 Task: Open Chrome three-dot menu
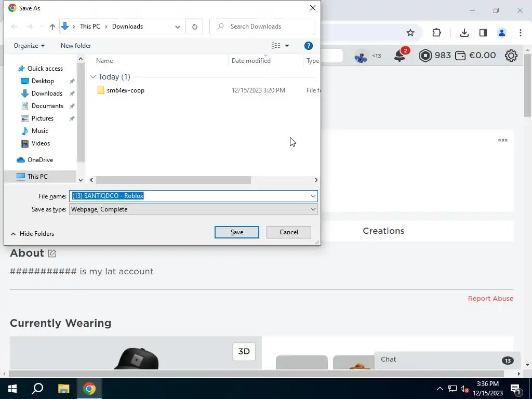tap(521, 33)
